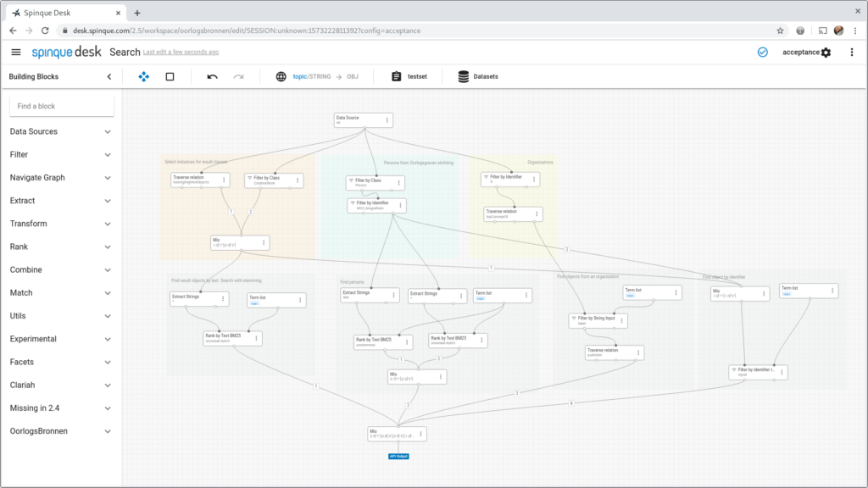Open the testset button
Viewport: 868px width, 488px height.
pyautogui.click(x=409, y=76)
